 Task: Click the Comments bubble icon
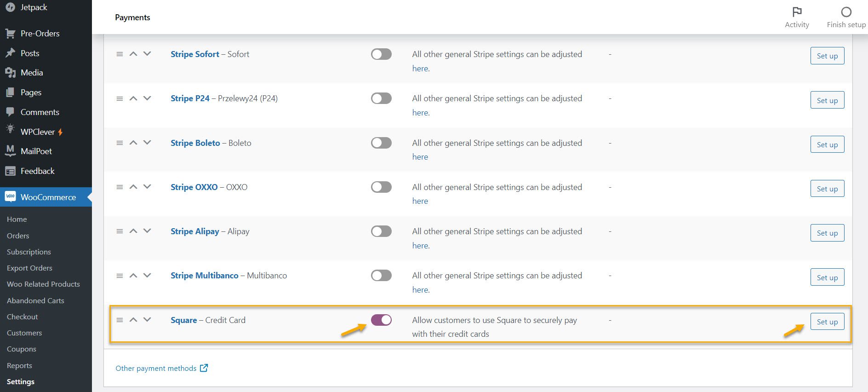coord(10,112)
